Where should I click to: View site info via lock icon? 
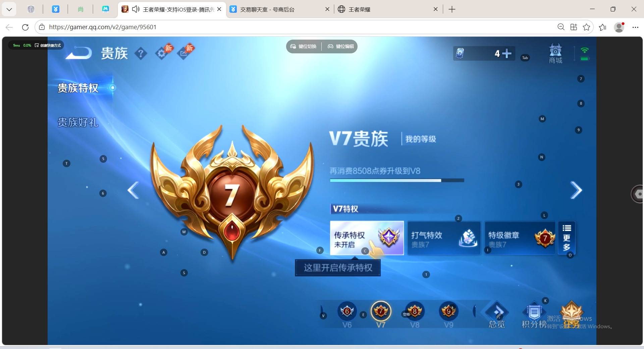pyautogui.click(x=42, y=27)
